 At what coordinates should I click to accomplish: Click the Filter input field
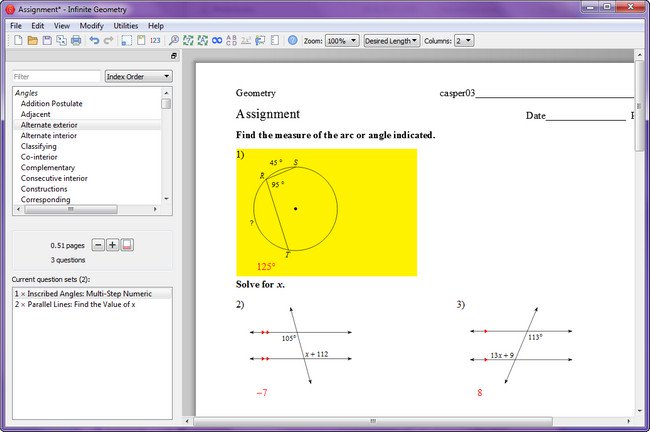click(55, 76)
